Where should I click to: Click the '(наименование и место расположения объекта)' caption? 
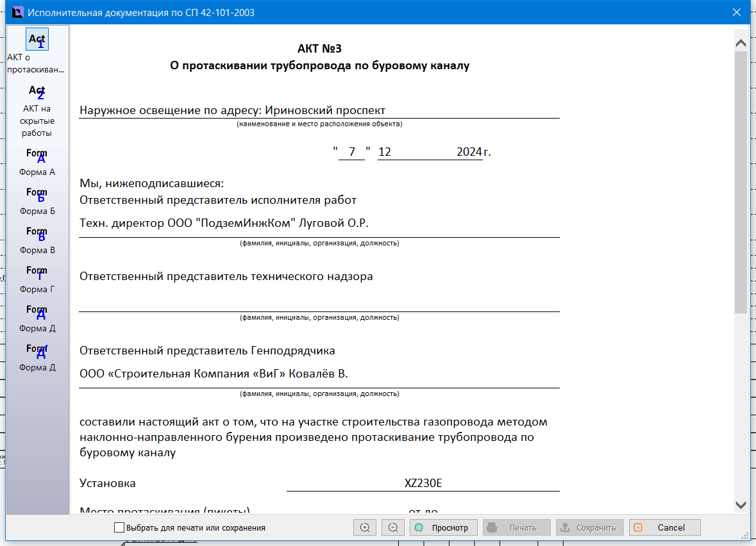coord(319,124)
